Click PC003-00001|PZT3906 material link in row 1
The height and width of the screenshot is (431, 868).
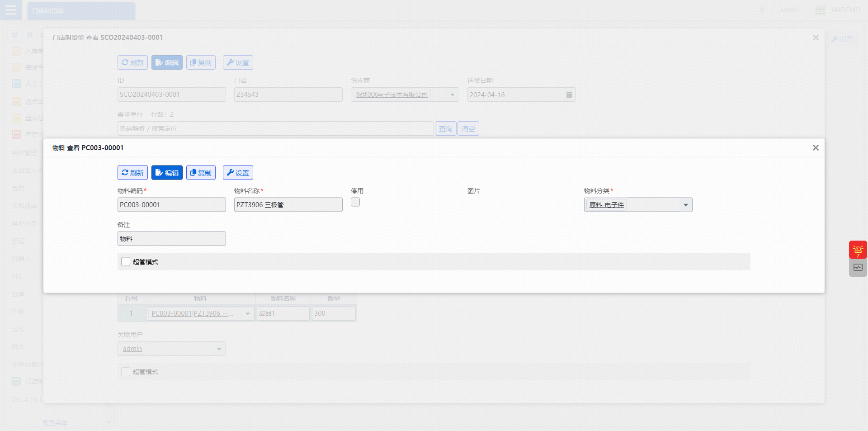coord(193,313)
